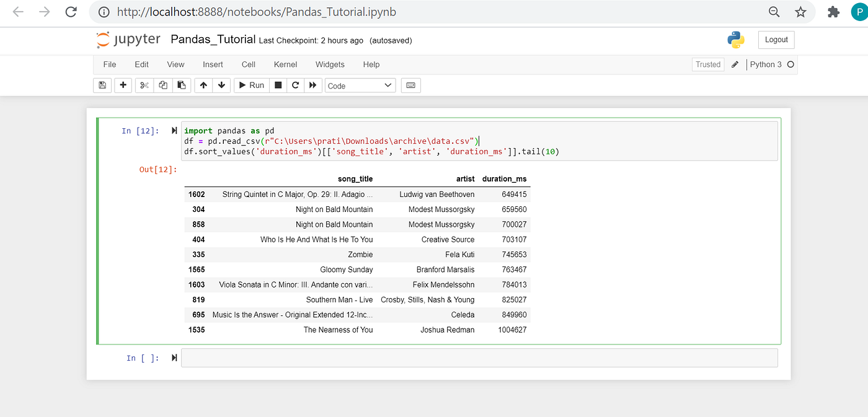The image size is (868, 417).
Task: Interrupt the kernel with stop icon
Action: pyautogui.click(x=278, y=85)
